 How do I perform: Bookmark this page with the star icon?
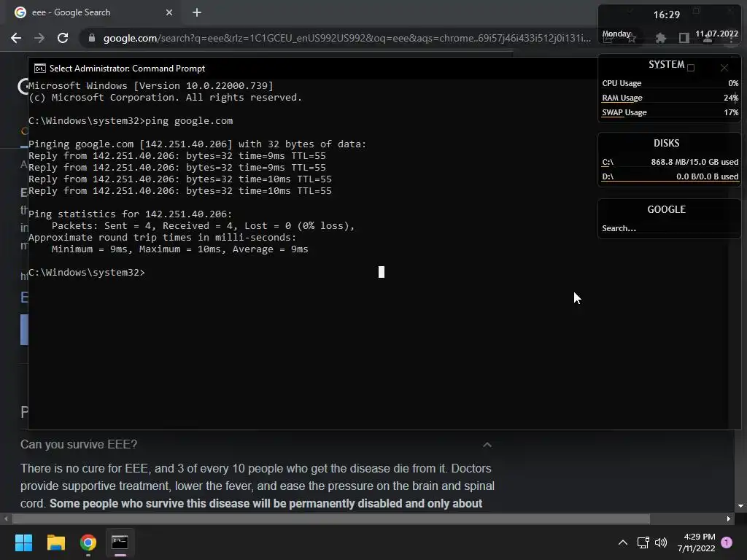632,39
